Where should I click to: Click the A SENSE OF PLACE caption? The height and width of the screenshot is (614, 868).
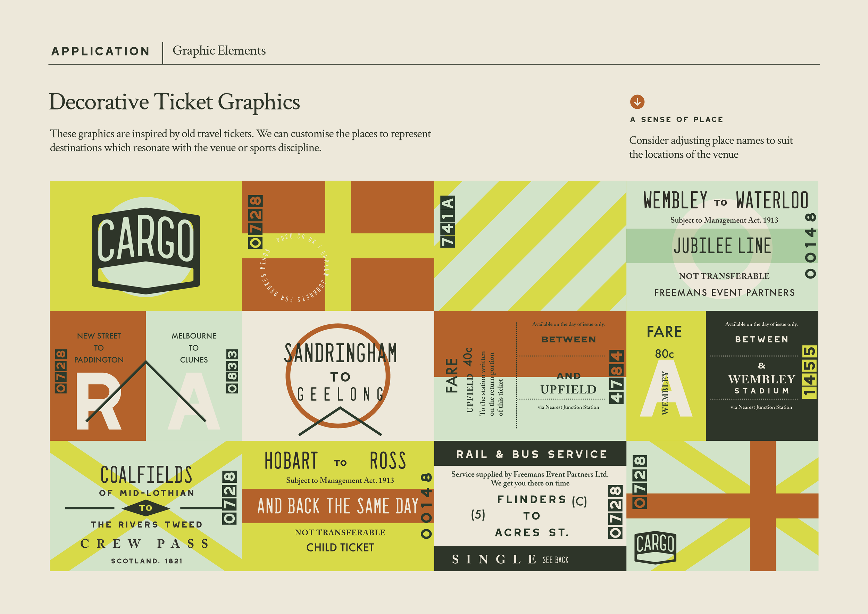676,119
